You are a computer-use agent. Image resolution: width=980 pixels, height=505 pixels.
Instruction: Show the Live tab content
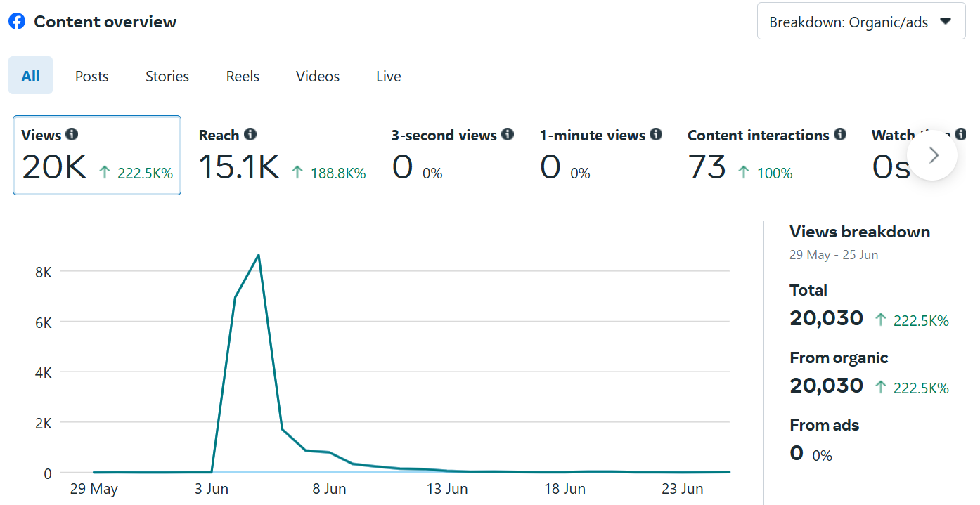pos(388,76)
